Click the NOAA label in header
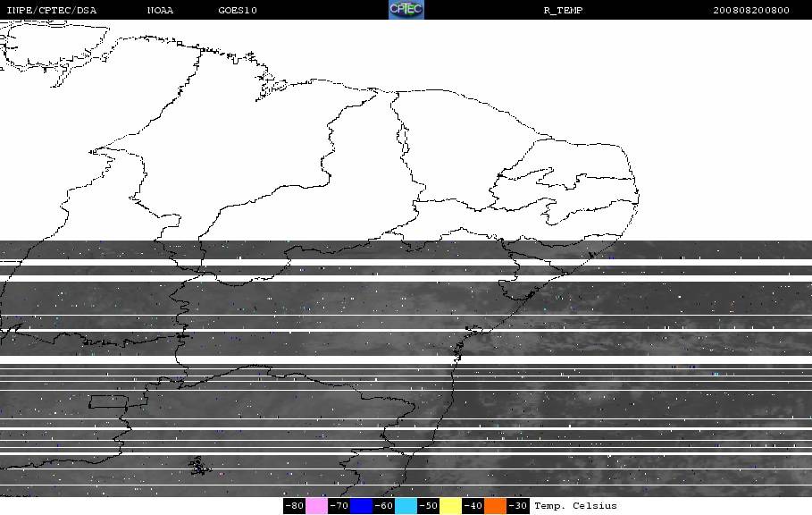 [160, 10]
